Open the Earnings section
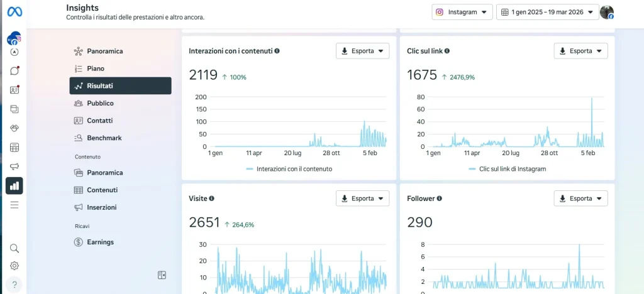 (x=120, y=242)
